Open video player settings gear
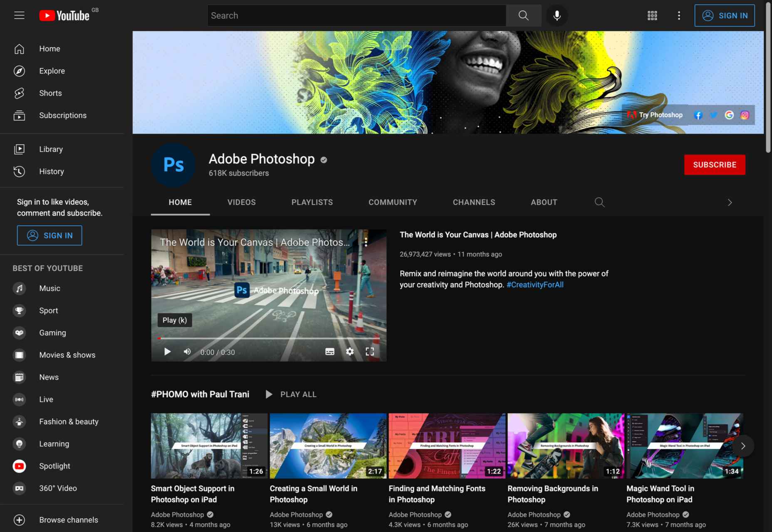 (x=350, y=352)
